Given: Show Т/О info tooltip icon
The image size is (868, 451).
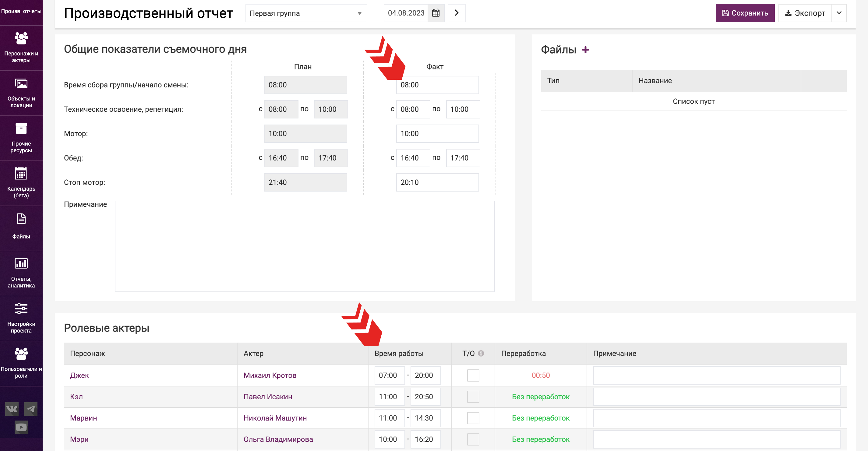Looking at the screenshot, I should pyautogui.click(x=481, y=353).
